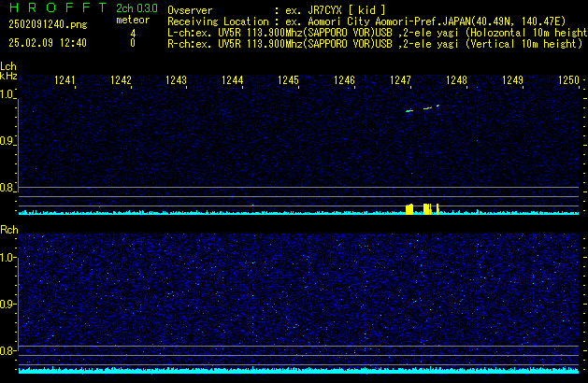Select the 1241 time marker

(x=65, y=80)
